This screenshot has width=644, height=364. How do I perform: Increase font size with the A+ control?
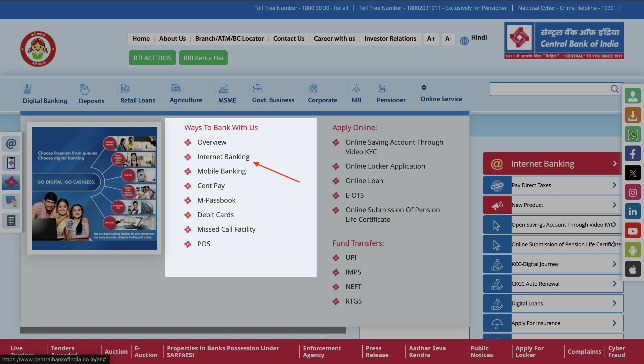point(431,39)
